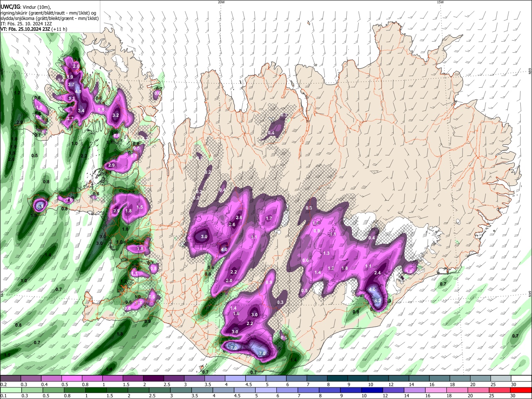Click the 15W longitude label on the top edge
The width and height of the screenshot is (532, 399).
(440, 2)
